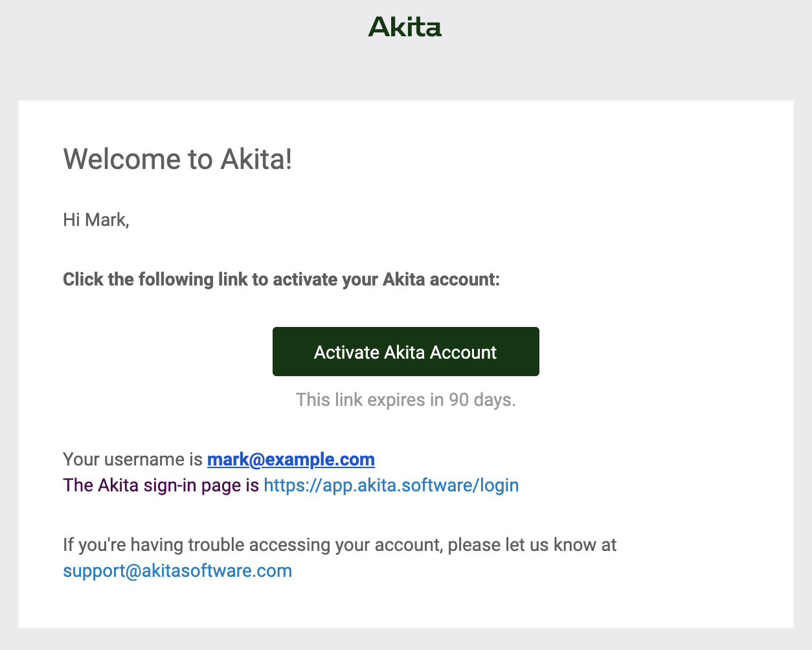This screenshot has width=812, height=650.
Task: Follow the https://app.akita.software/login link
Action: tap(391, 486)
